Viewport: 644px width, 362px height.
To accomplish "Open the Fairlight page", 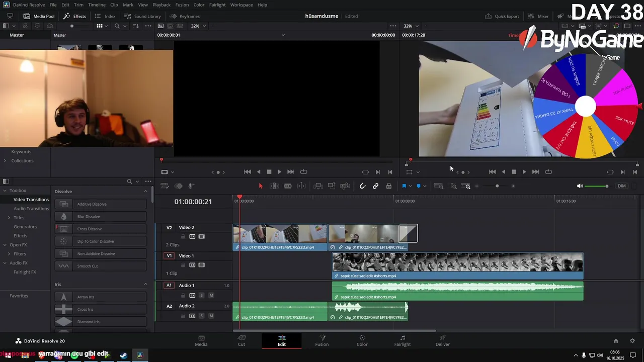I will (403, 341).
